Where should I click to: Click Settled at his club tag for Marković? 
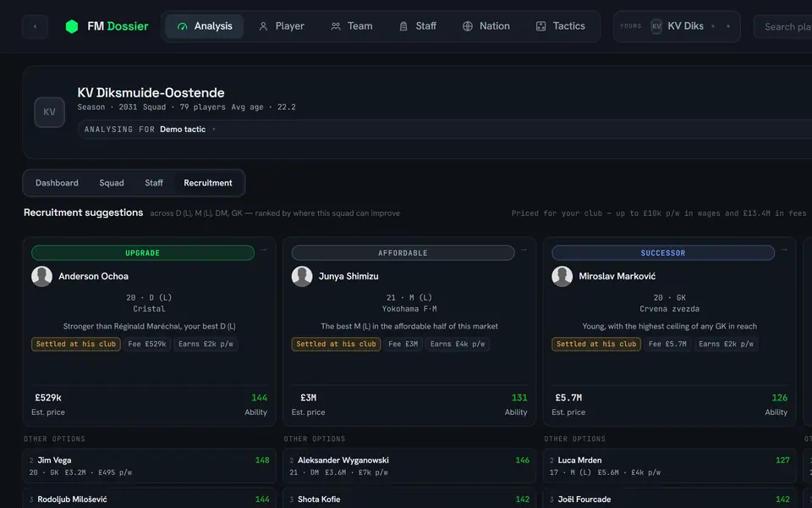(x=596, y=345)
